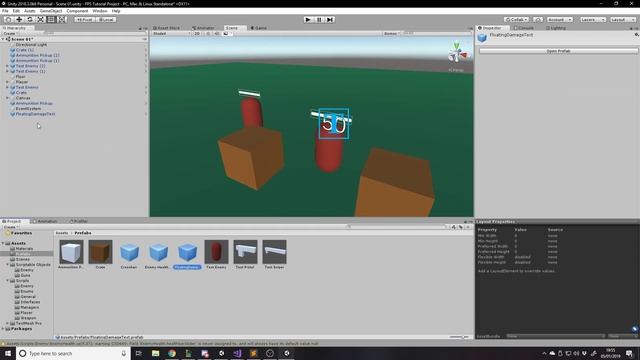The image size is (640, 360).
Task: Select the Scale tool
Action: [40, 20]
